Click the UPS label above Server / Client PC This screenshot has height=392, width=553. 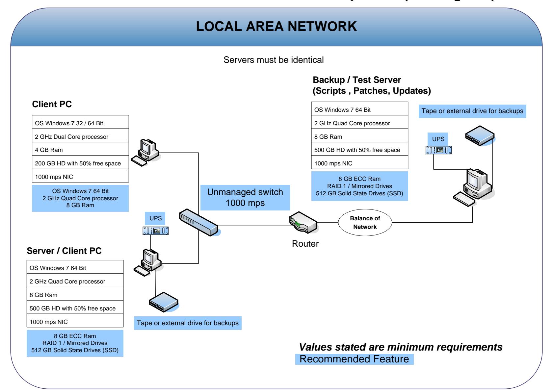[156, 218]
